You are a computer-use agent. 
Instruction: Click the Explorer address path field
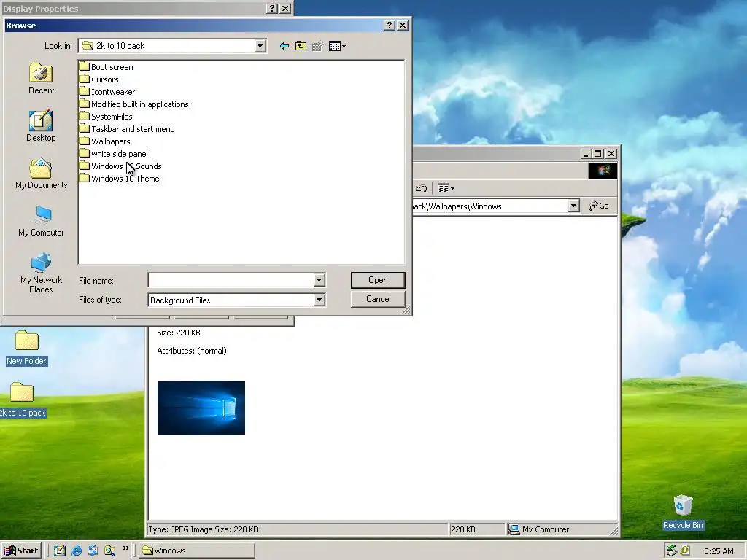click(489, 206)
